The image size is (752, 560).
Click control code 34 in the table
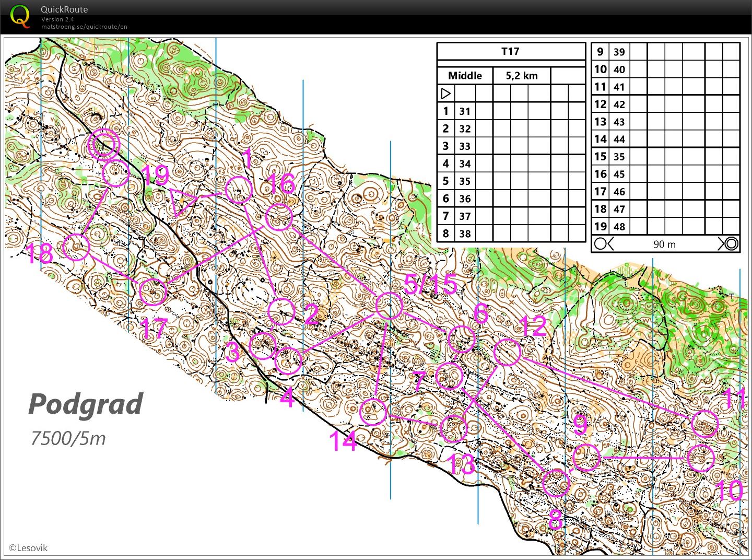click(465, 164)
